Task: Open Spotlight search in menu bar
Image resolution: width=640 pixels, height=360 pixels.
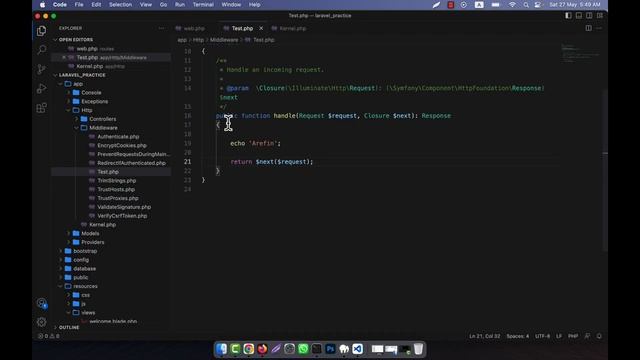Action: (x=526, y=5)
